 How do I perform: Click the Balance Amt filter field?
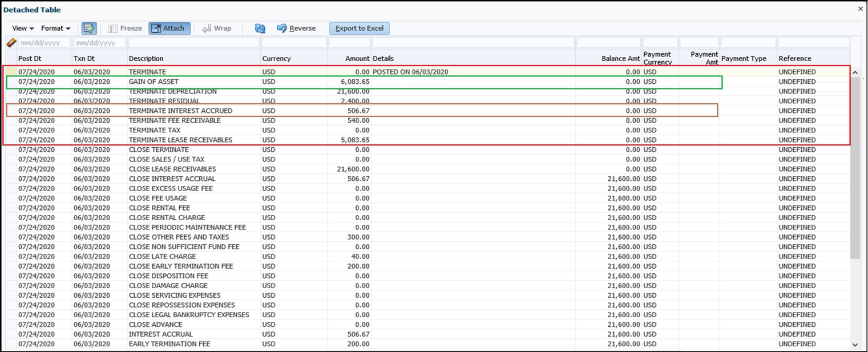click(x=608, y=43)
